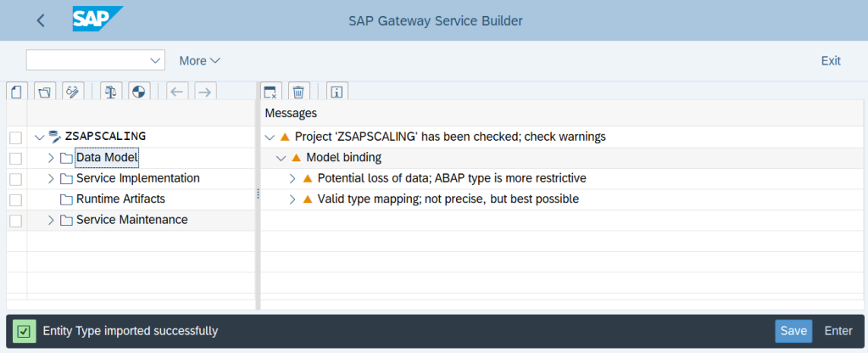Click the Runtime Artifacts folder icon

point(66,199)
